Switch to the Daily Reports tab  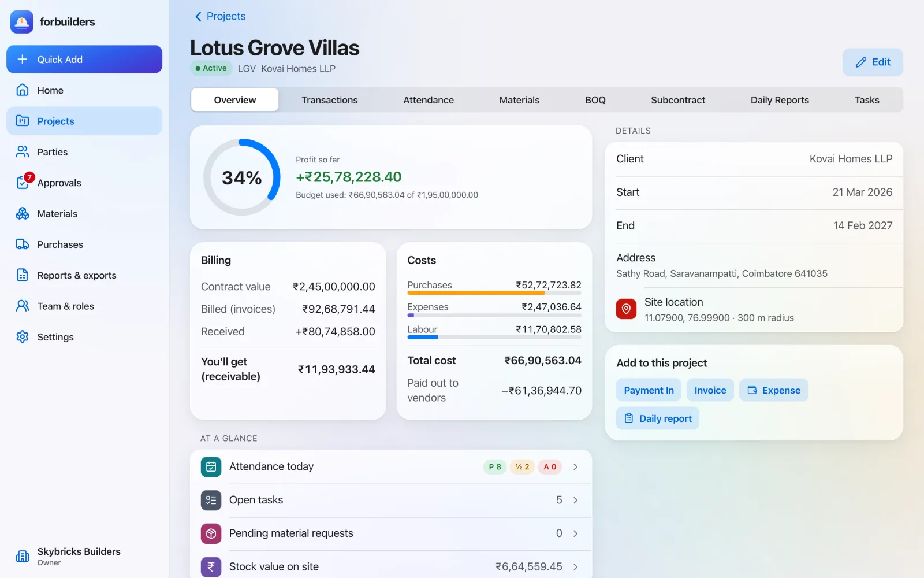click(x=780, y=100)
